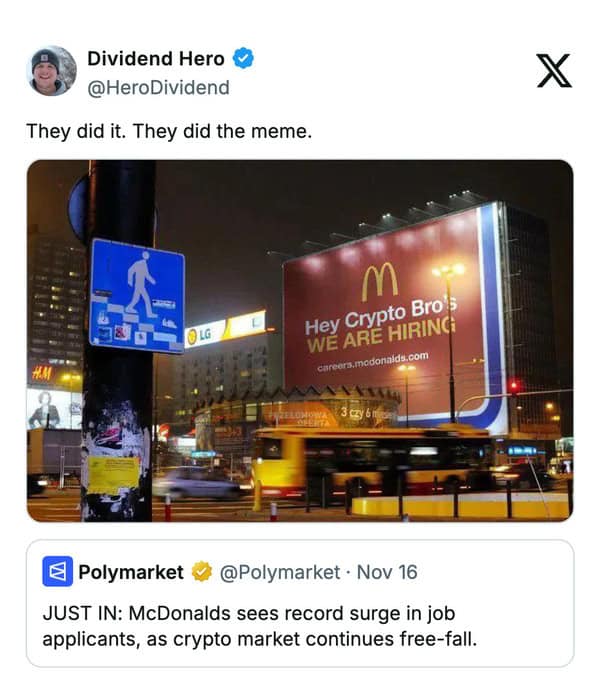Click the McDonald's golden arches logo
The height and width of the screenshot is (695, 599).
point(380,281)
